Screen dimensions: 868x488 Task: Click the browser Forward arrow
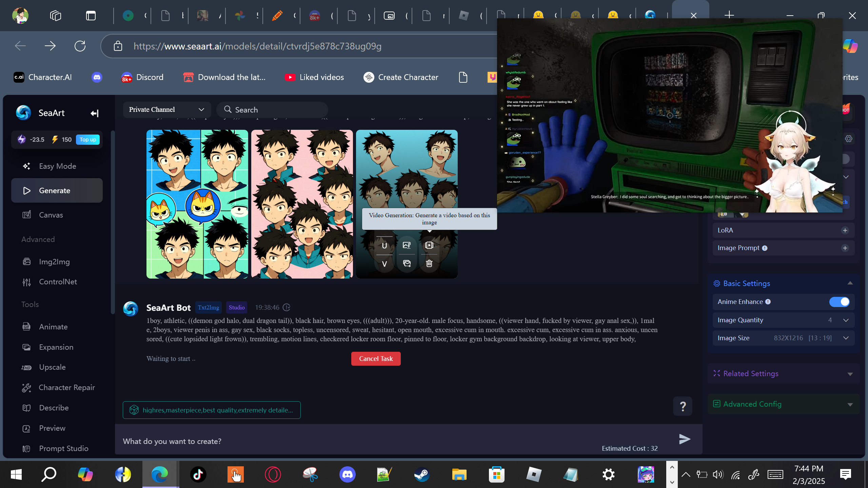[x=50, y=46]
